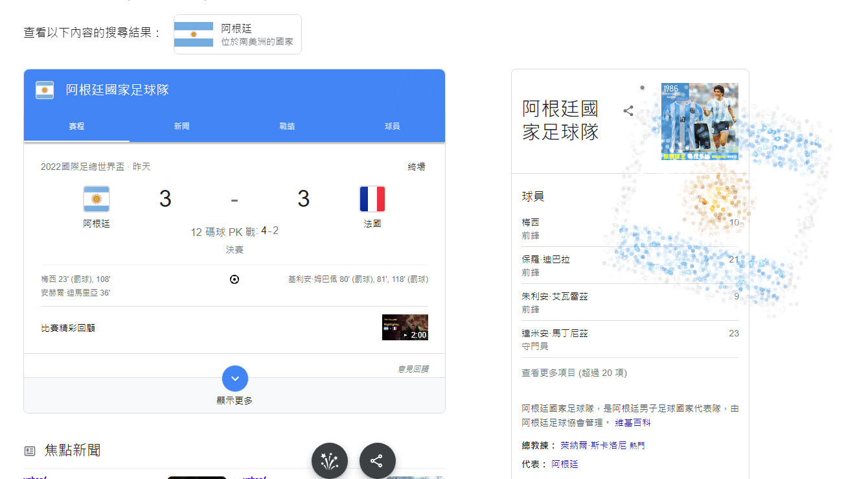
Task: Open the 阿根廷 country suggestion chip
Action: [x=238, y=34]
